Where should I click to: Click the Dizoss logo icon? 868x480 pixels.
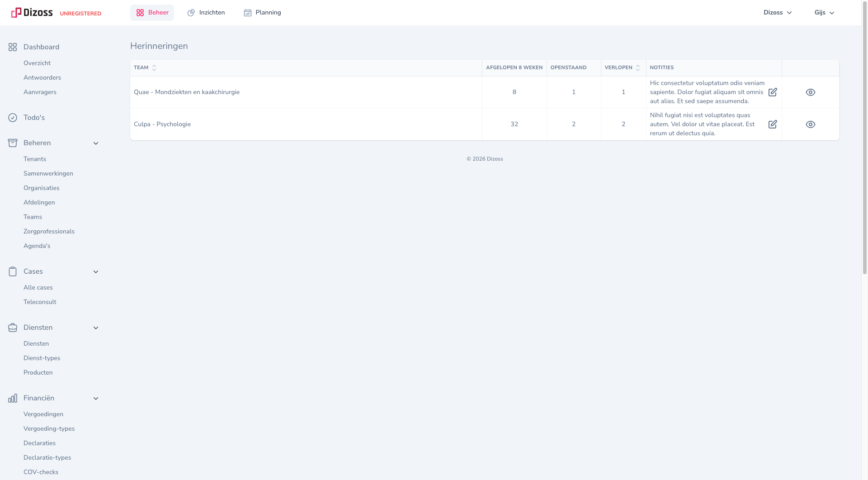[16, 13]
